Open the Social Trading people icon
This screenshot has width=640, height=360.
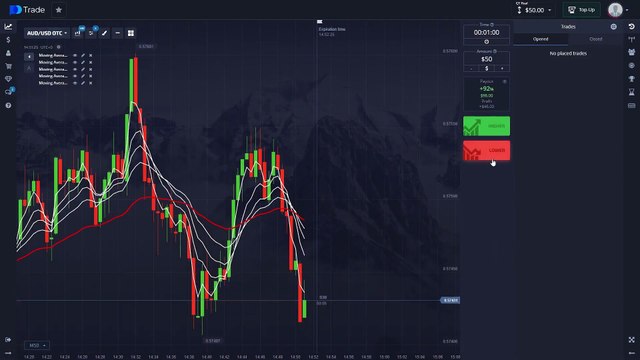pos(631,53)
